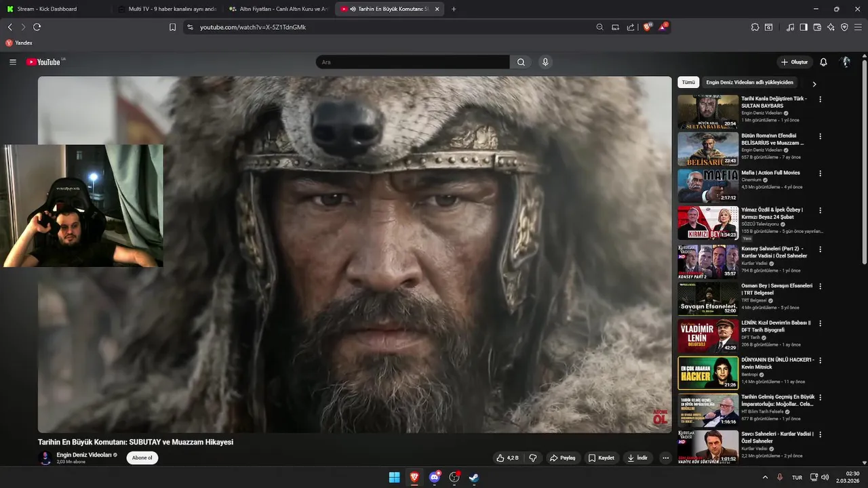The image size is (868, 488).
Task: Close the active YouTube tab
Action: coord(437,9)
